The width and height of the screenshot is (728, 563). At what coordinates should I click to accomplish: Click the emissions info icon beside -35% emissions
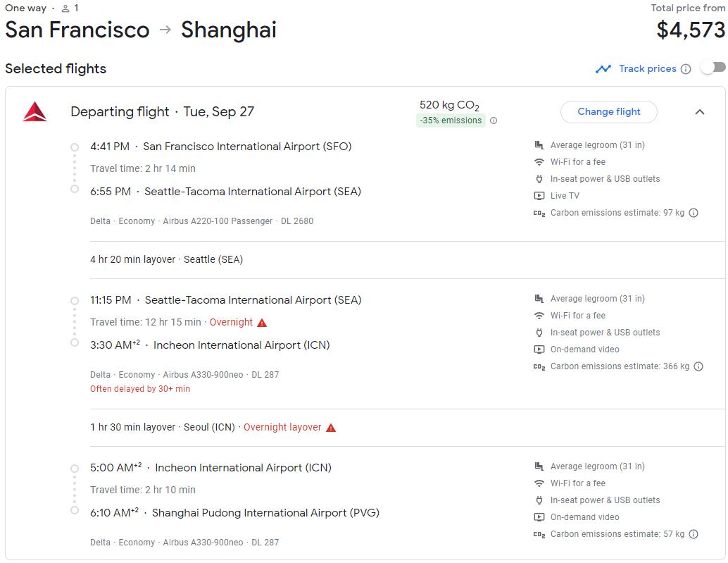coord(494,120)
